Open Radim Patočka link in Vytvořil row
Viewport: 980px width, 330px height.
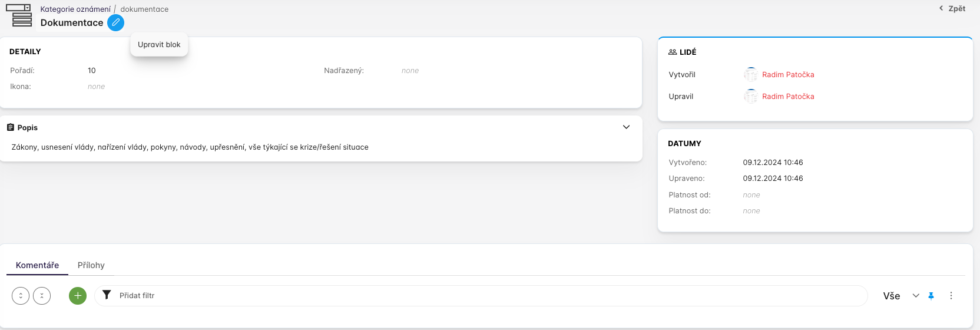coord(788,75)
